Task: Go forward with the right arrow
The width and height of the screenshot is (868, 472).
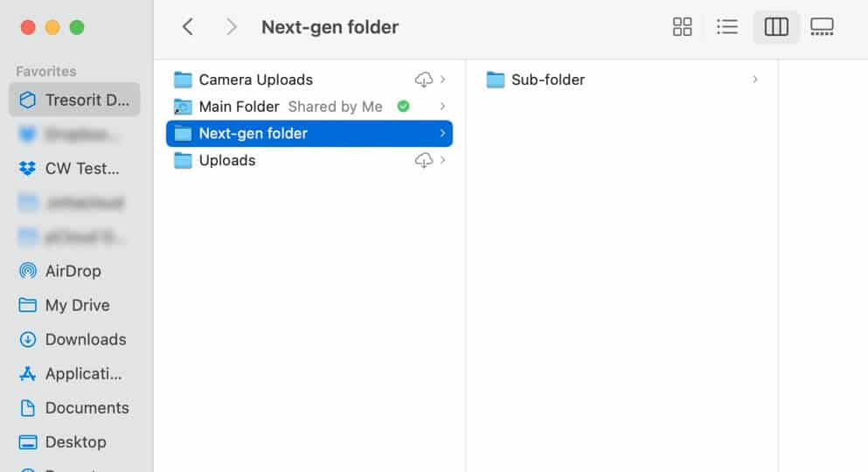Action: pos(232,26)
